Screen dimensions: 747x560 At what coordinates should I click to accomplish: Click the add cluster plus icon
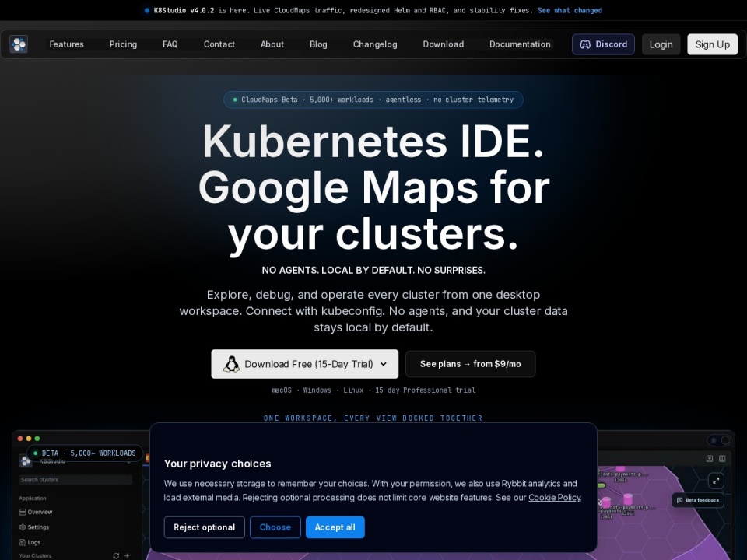[x=127, y=555]
